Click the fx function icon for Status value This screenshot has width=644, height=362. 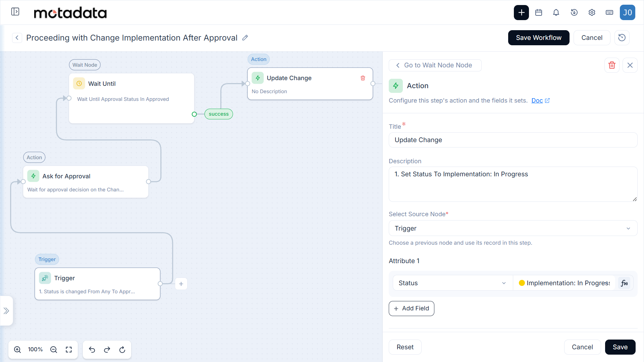click(x=624, y=283)
